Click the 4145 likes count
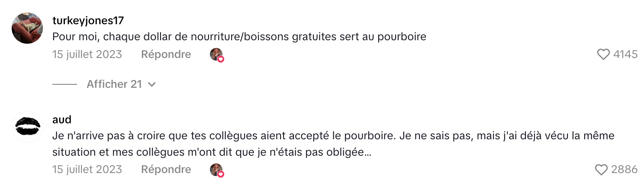Screen dimensions: 644x186 625,55
